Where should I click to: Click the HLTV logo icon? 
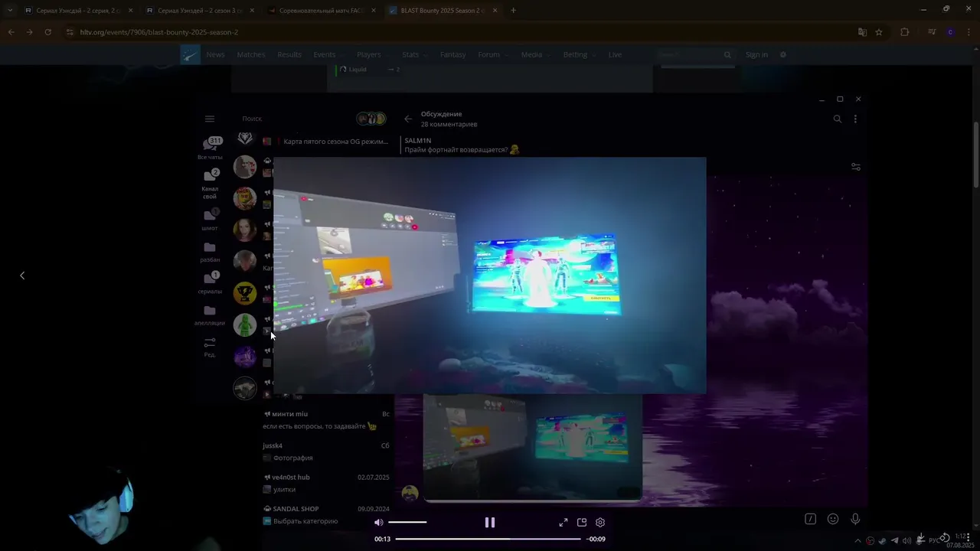pos(190,54)
